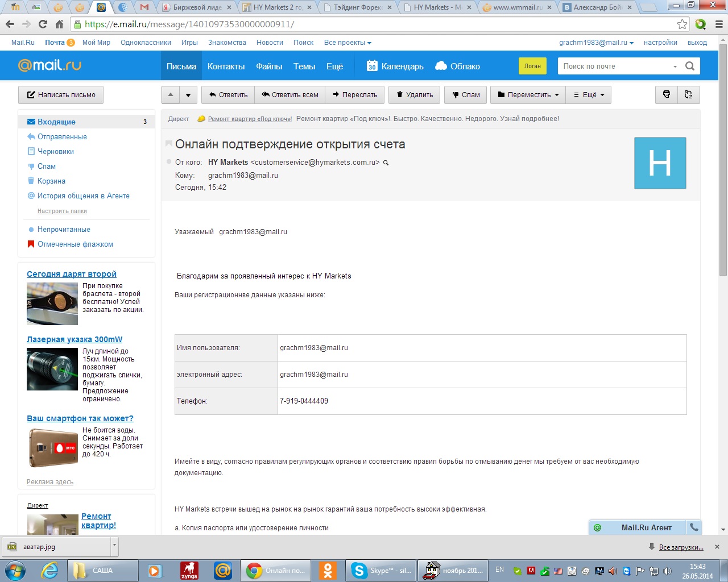
Task: Open Calendar icon in mail header
Action: 372,66
